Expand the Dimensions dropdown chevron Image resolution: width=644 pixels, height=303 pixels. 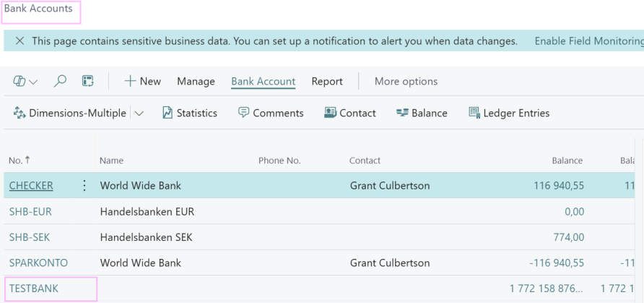tap(139, 114)
